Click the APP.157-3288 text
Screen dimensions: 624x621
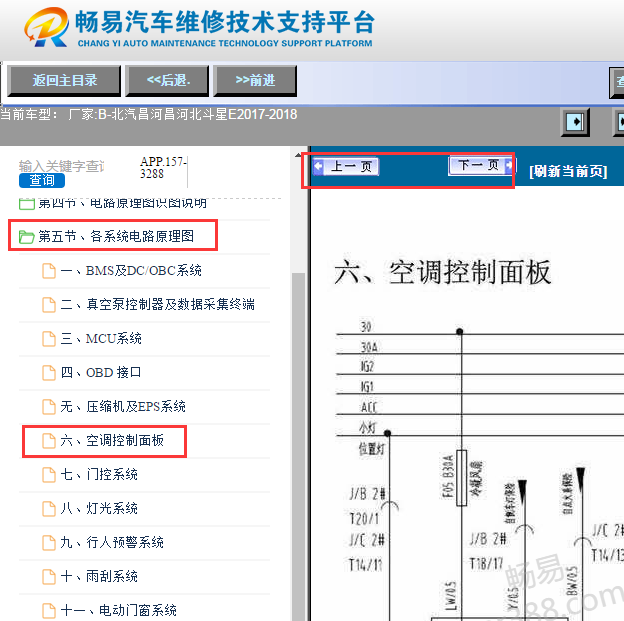point(163,168)
